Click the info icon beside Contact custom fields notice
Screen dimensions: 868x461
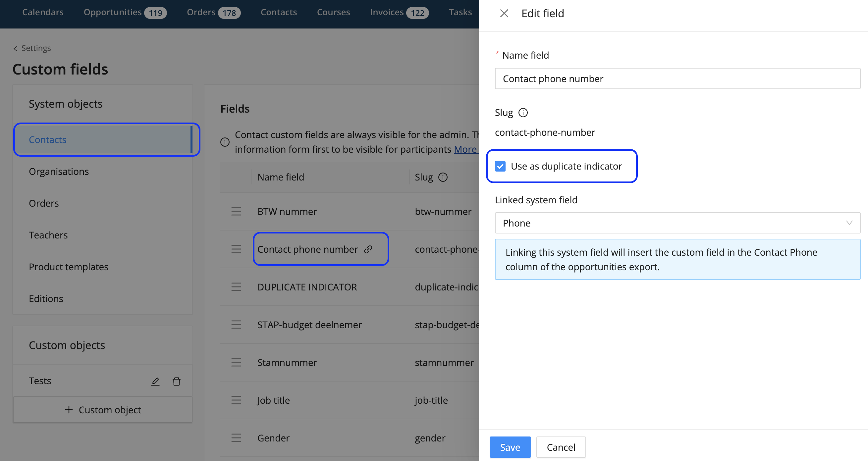click(x=225, y=142)
